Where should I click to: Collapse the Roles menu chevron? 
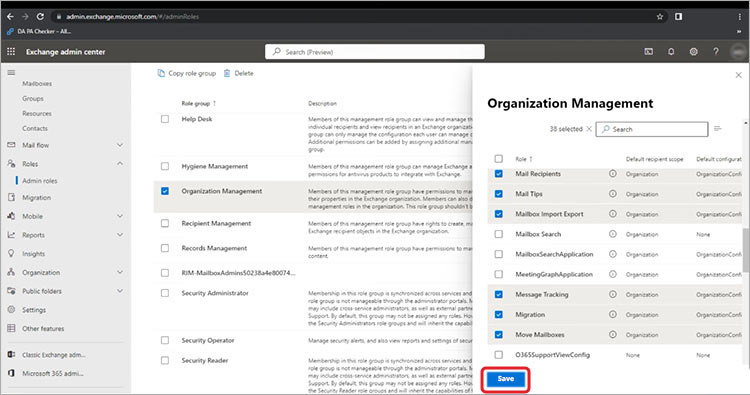120,164
